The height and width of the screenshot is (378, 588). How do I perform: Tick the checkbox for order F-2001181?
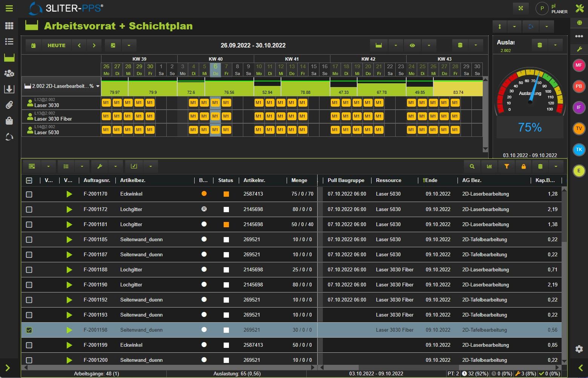29,225
